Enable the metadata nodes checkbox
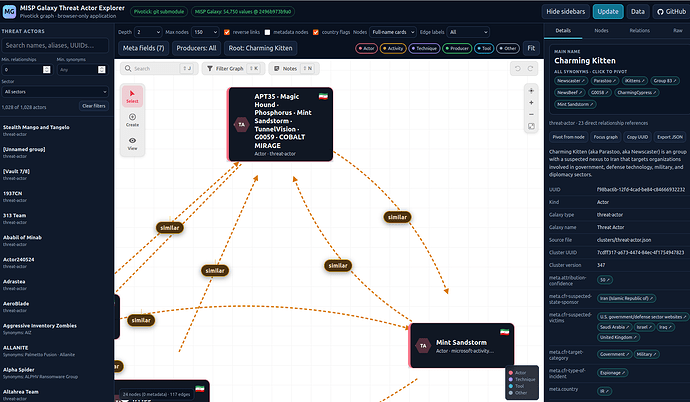690x402 pixels. (267, 32)
